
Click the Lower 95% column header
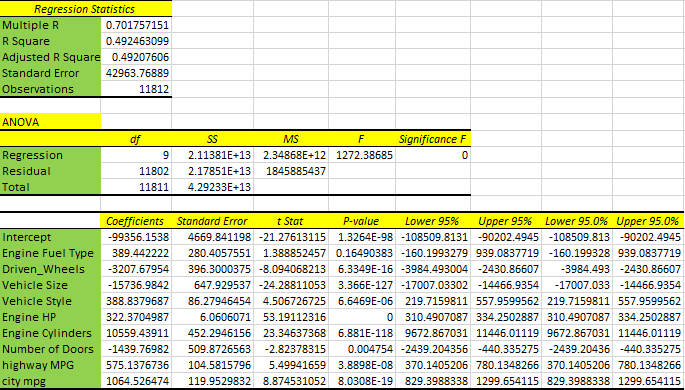point(433,221)
